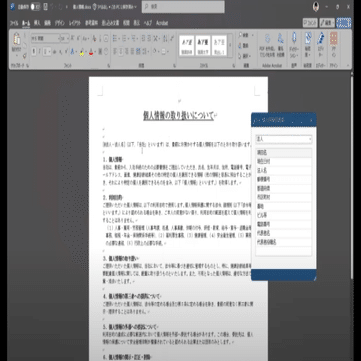Click the blue Share button

click(344, 23)
